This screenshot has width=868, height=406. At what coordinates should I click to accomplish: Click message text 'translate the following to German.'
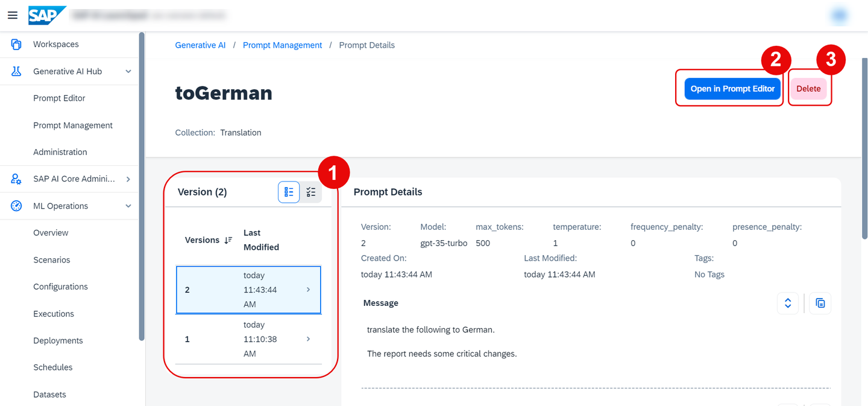click(x=431, y=330)
